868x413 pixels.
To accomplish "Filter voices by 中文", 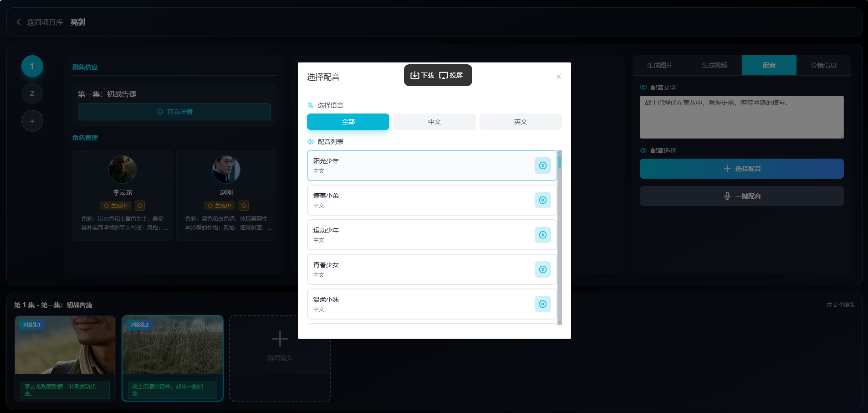I will [434, 122].
